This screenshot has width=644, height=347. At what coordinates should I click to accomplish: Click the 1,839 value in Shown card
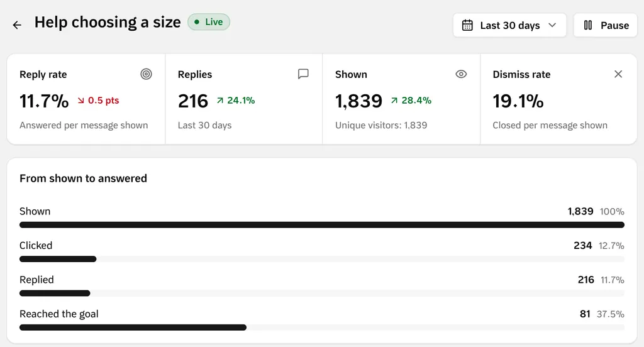358,101
